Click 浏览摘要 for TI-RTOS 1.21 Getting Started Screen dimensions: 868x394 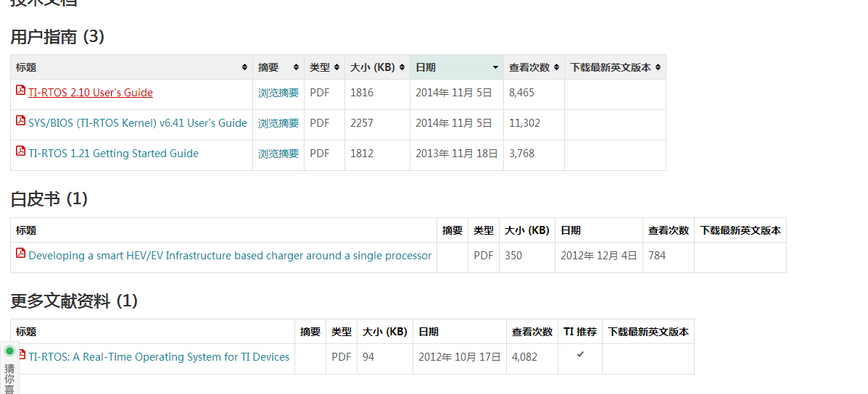coord(278,154)
